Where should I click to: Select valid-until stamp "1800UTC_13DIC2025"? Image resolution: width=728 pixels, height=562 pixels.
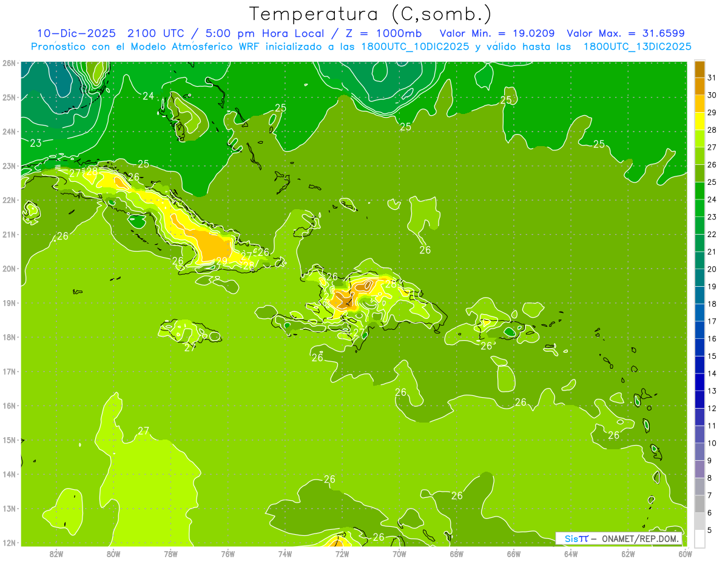tap(638, 46)
